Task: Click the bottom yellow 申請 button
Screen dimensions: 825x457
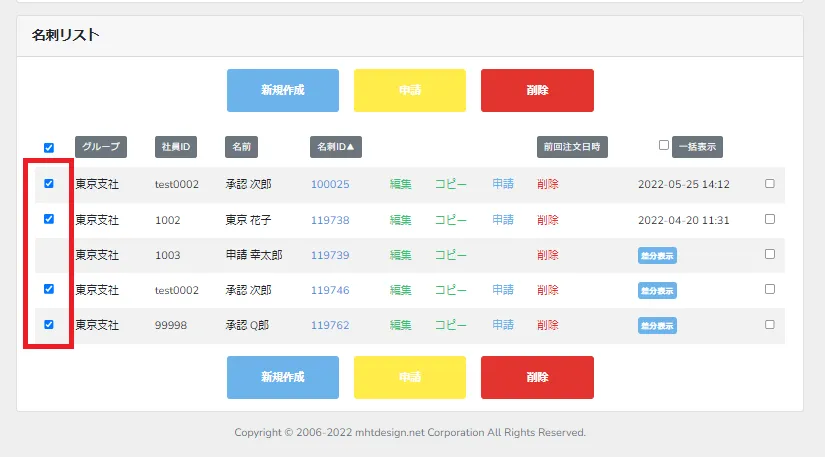Action: point(409,378)
